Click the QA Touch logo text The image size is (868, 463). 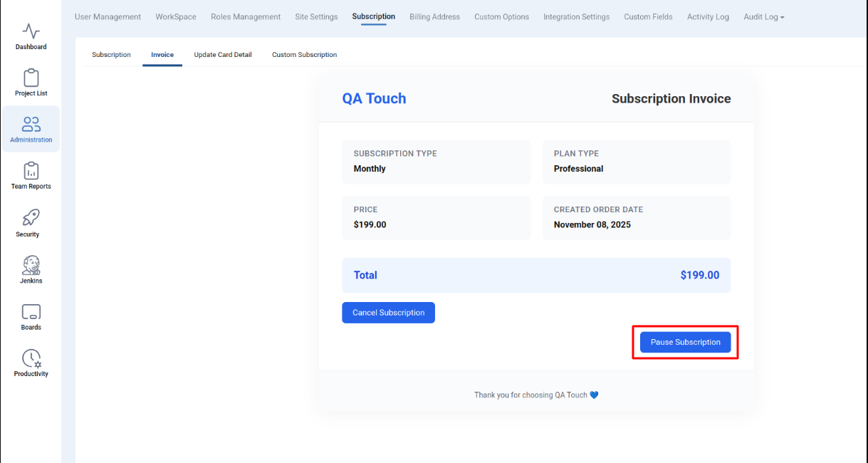374,98
